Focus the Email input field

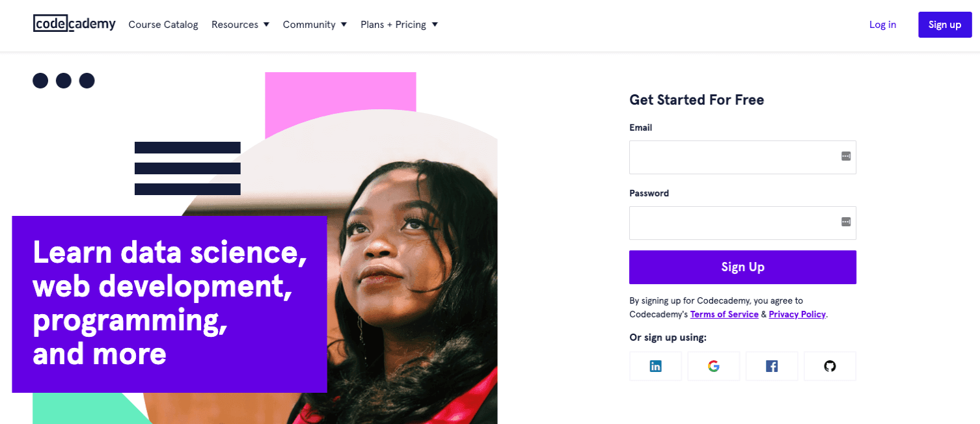[x=732, y=157]
